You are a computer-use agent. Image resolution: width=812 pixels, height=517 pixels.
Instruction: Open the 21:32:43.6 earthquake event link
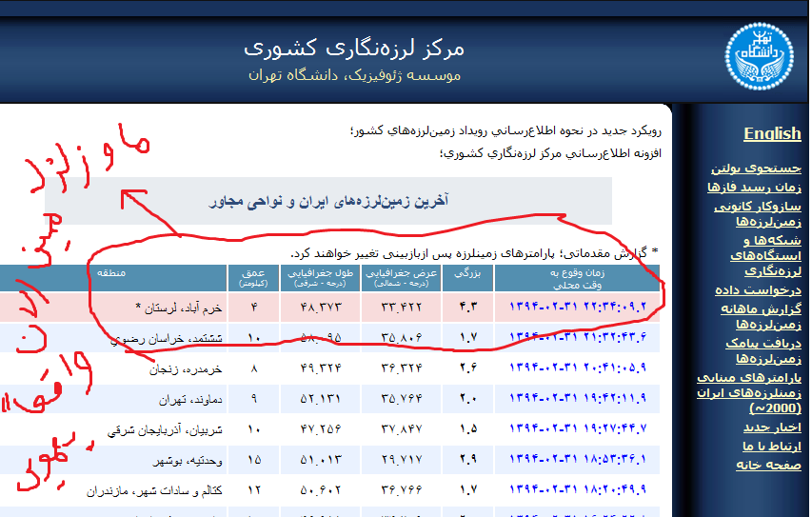point(578,337)
